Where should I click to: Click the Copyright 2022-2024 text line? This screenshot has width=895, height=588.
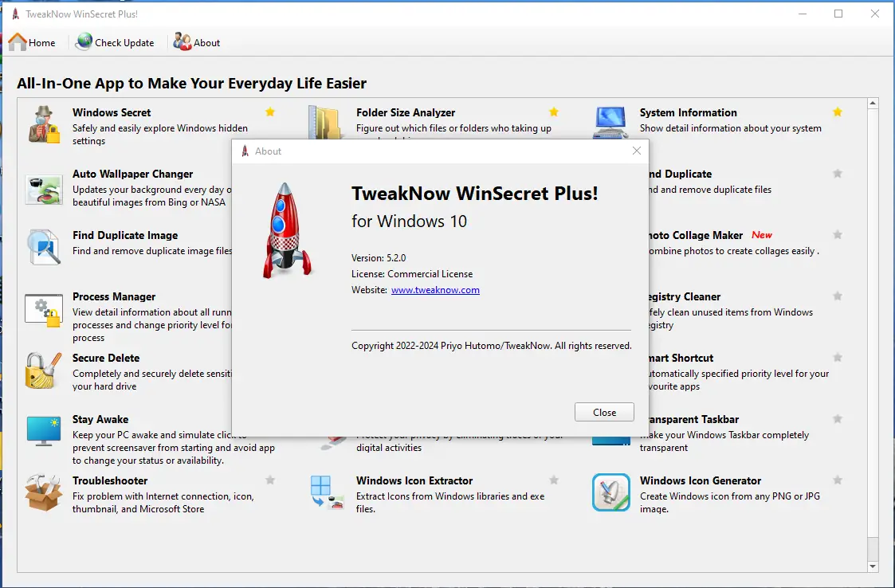click(x=492, y=345)
